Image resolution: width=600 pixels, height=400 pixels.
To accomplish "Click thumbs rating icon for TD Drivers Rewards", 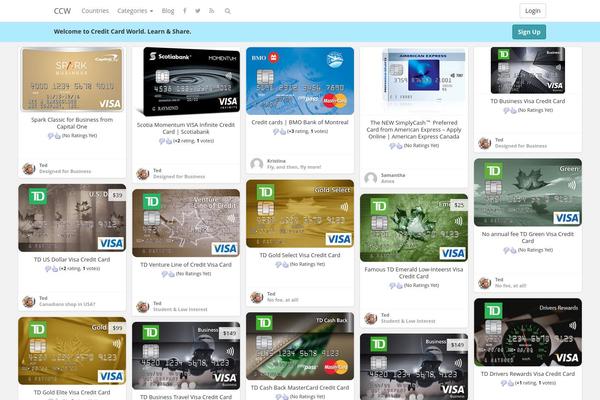I will [507, 383].
